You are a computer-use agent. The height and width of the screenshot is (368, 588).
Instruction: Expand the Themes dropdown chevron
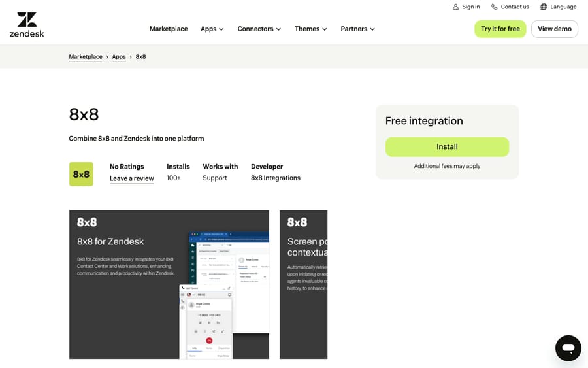point(325,29)
